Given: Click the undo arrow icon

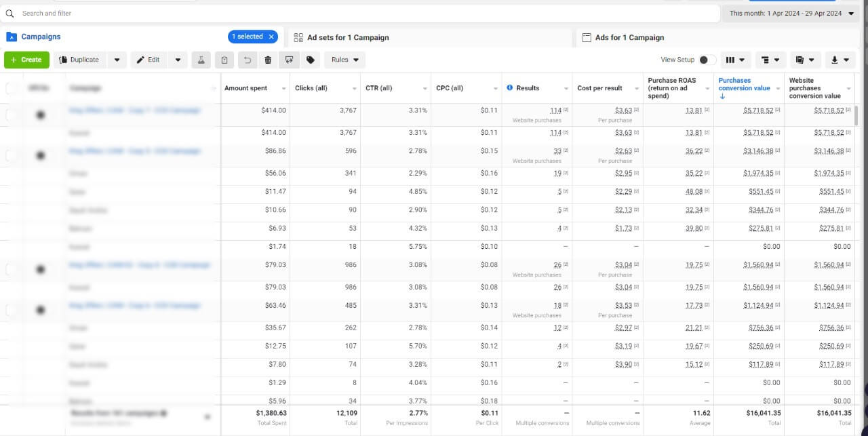Looking at the screenshot, I should click(x=247, y=60).
